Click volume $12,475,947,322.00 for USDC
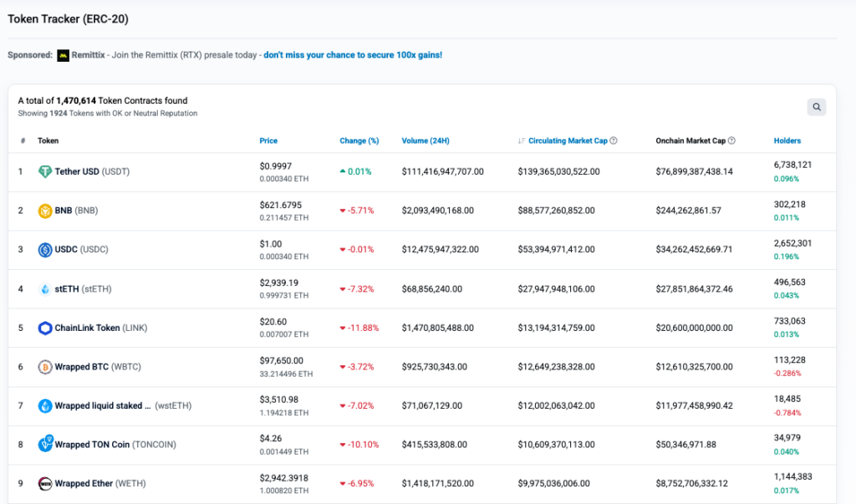This screenshot has height=504, width=856. click(440, 250)
